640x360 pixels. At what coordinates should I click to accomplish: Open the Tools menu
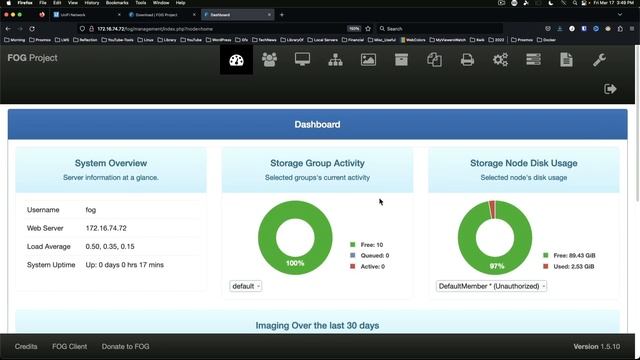(x=141, y=3)
